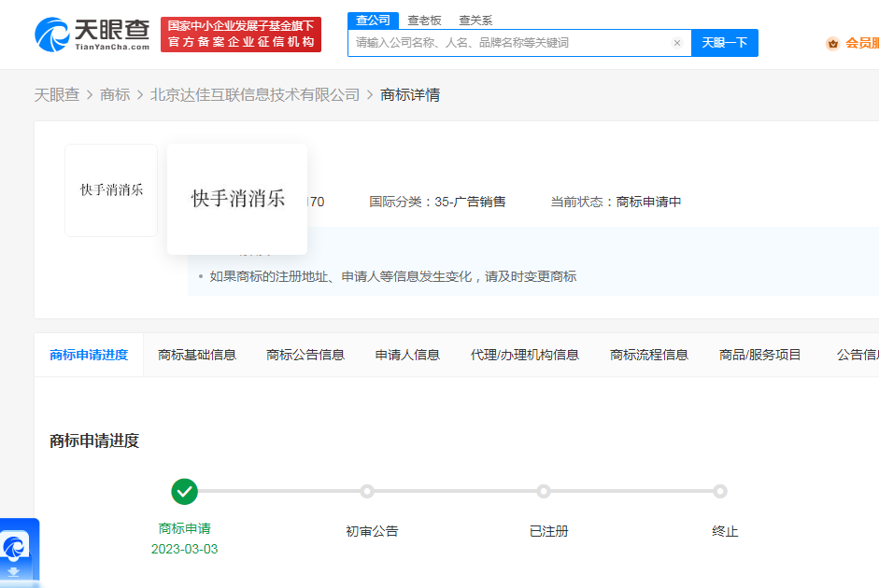This screenshot has width=879, height=588.
Task: Click the 初审公告 step label
Action: tap(372, 531)
